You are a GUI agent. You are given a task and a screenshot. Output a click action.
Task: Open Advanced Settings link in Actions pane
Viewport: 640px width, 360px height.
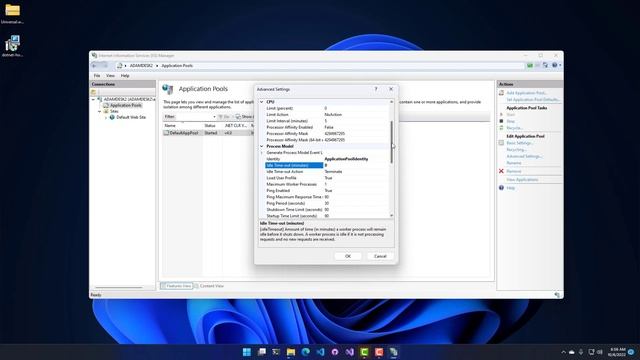[524, 156]
